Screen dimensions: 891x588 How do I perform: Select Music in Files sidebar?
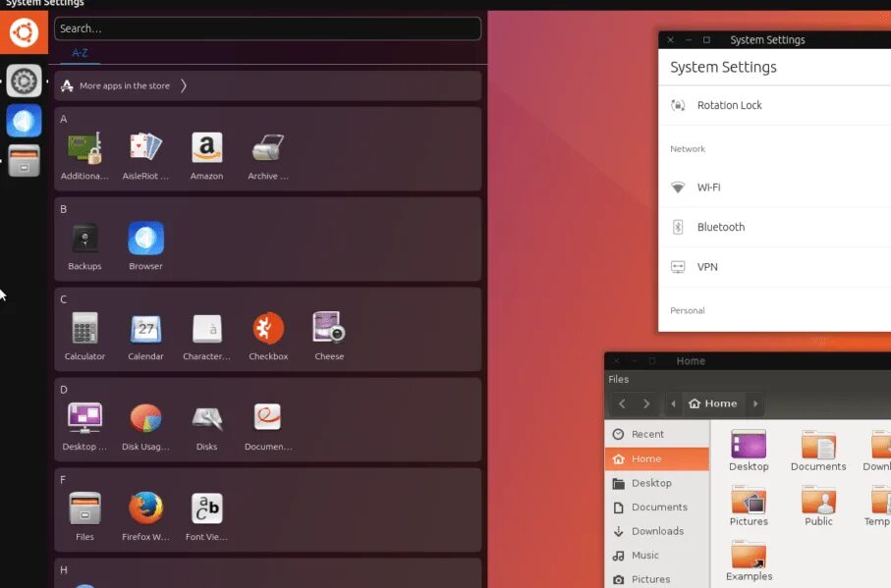pos(657,555)
